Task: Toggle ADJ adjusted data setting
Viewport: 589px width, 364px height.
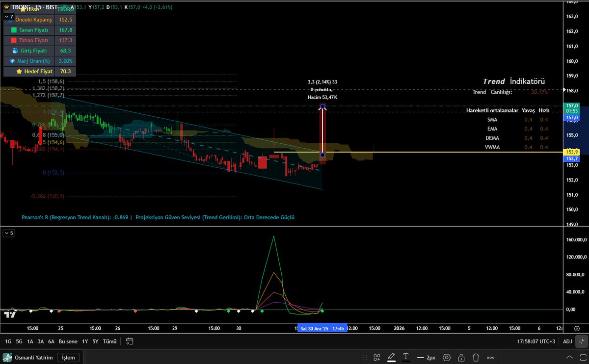Action: 567,341
